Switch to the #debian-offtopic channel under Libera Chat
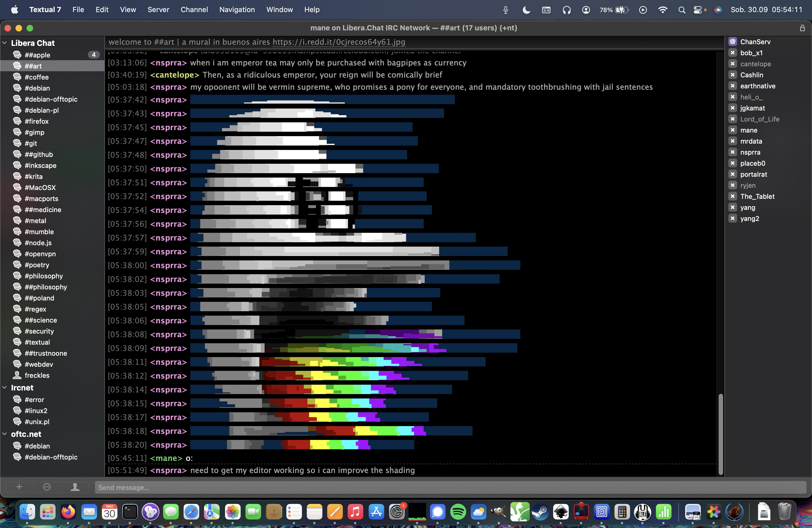 pos(51,99)
